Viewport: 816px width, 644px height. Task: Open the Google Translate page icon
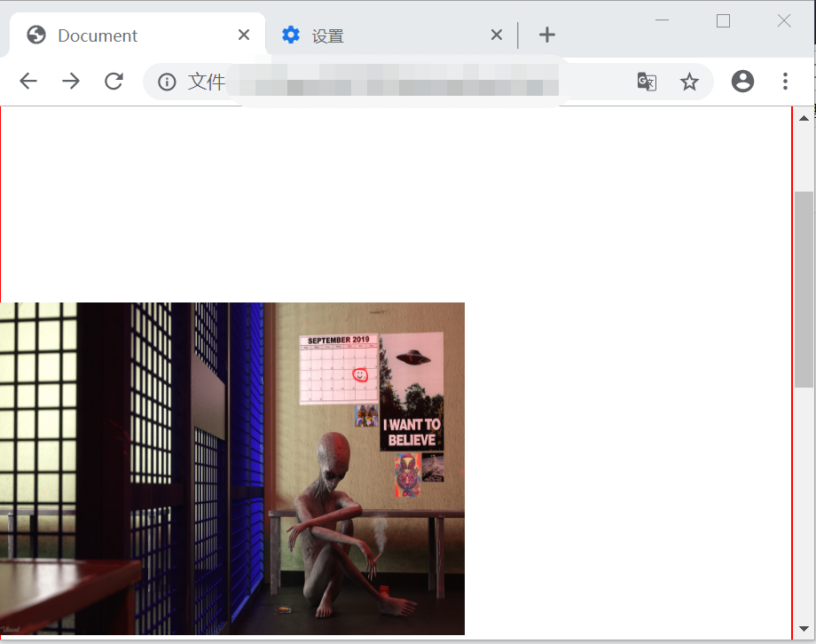coord(647,82)
